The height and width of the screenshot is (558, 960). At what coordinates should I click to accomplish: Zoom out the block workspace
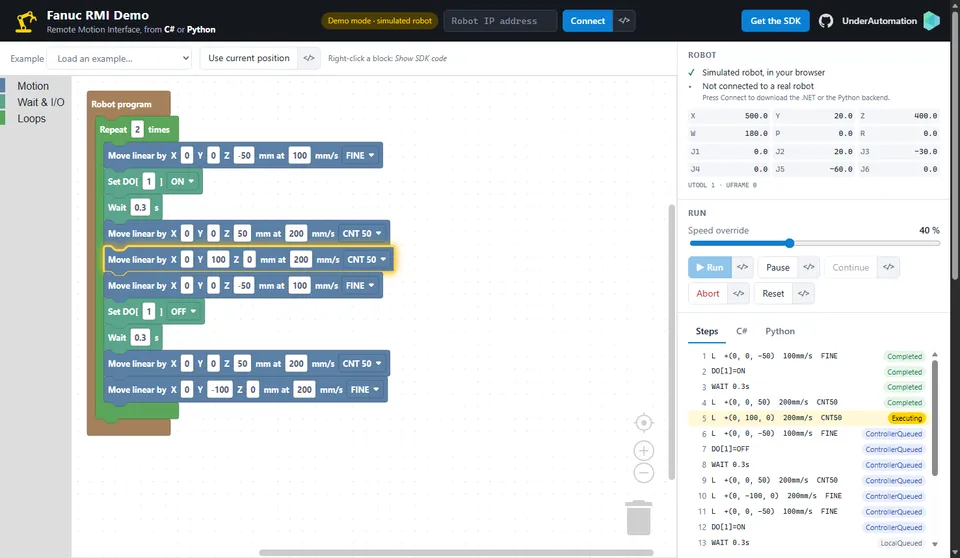(643, 473)
